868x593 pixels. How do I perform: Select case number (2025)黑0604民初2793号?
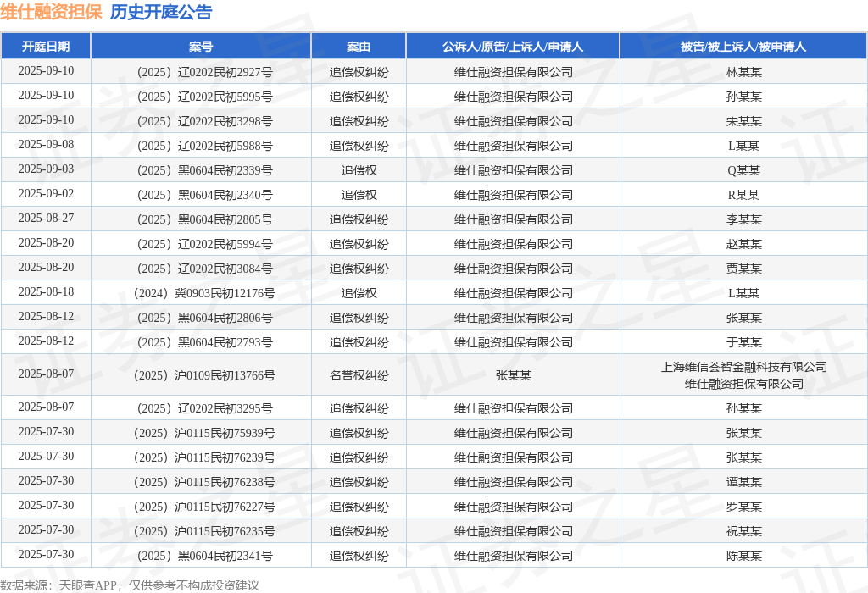(x=204, y=342)
